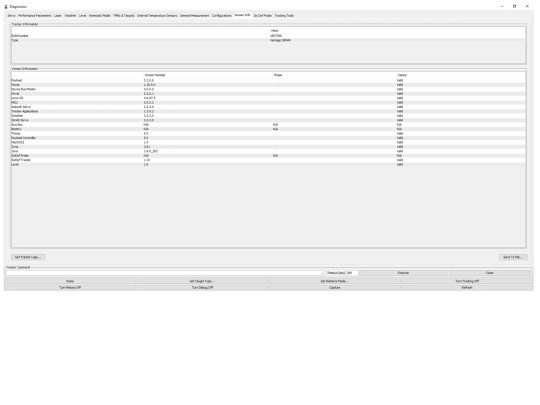Select the Weather row in version table
Image resolution: width=540 pixels, height=405 pixels.
point(268,116)
